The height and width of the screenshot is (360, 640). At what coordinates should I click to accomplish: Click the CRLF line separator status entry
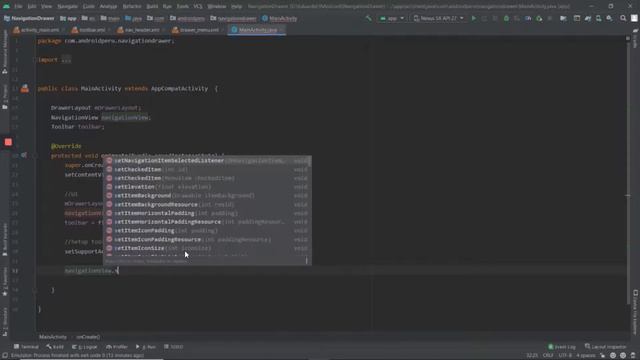point(548,356)
